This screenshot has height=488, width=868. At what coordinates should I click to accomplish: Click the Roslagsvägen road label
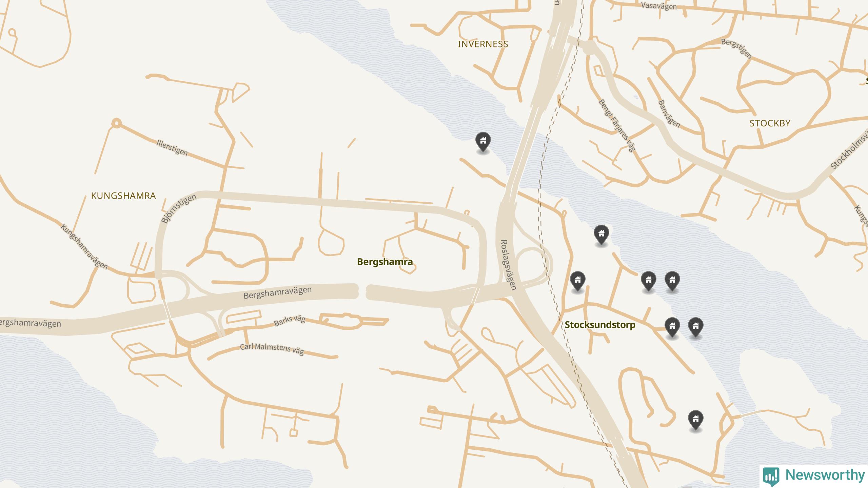pyautogui.click(x=509, y=265)
